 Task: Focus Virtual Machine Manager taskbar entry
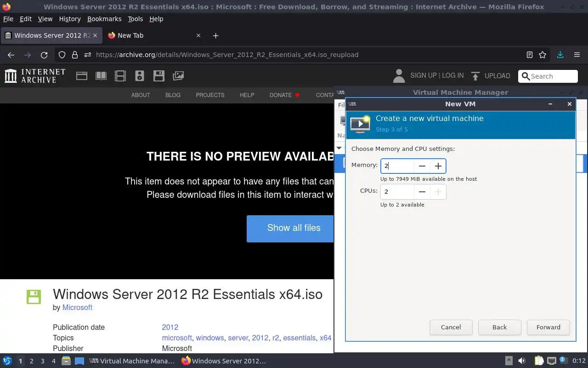coord(132,361)
